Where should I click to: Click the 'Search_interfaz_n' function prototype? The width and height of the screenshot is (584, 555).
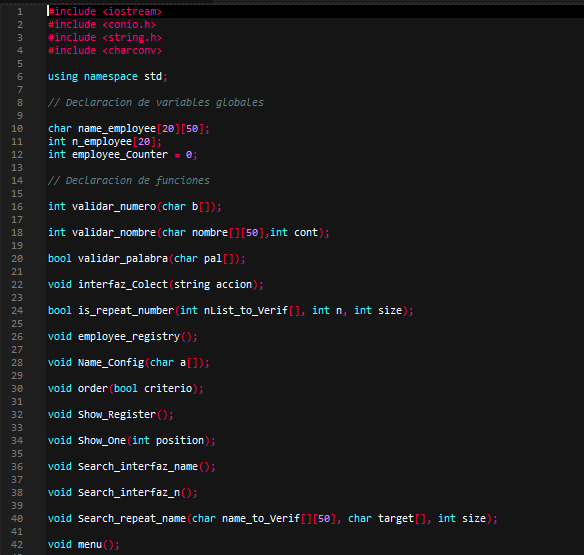(123, 493)
